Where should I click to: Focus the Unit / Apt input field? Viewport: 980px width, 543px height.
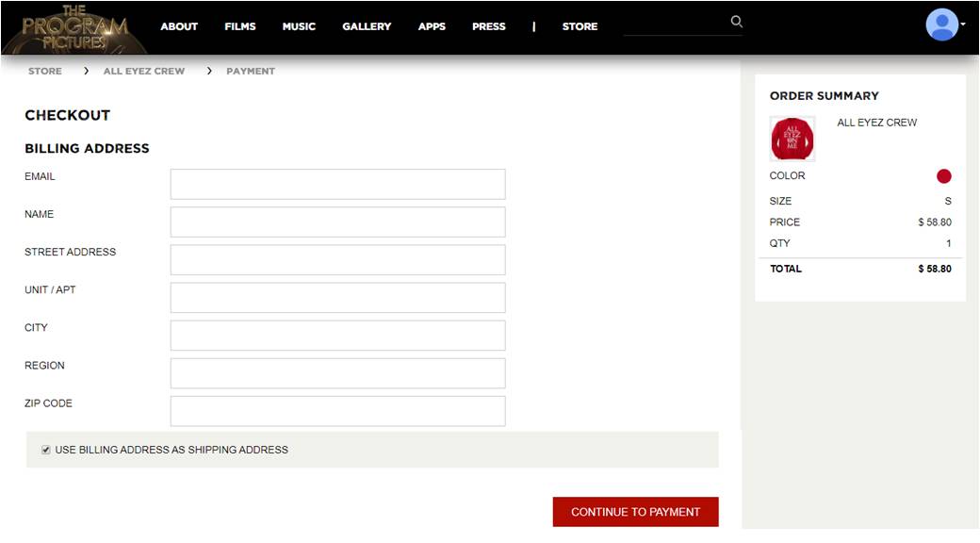pyautogui.click(x=337, y=298)
